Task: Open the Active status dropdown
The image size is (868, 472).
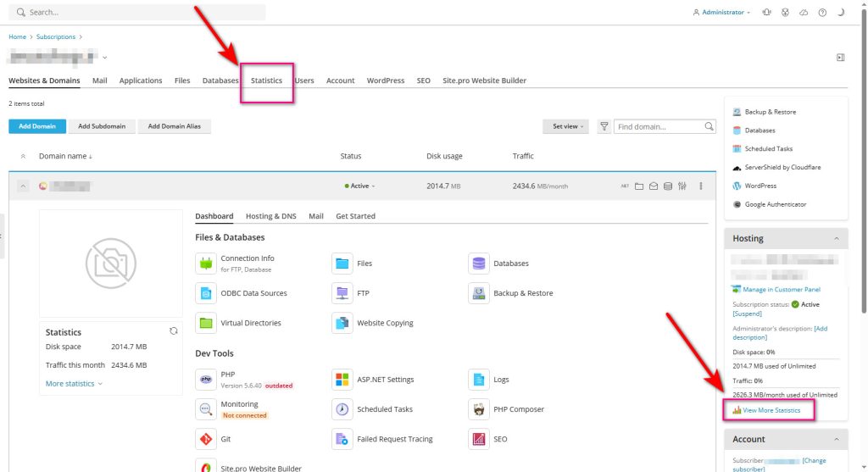Action: [360, 186]
